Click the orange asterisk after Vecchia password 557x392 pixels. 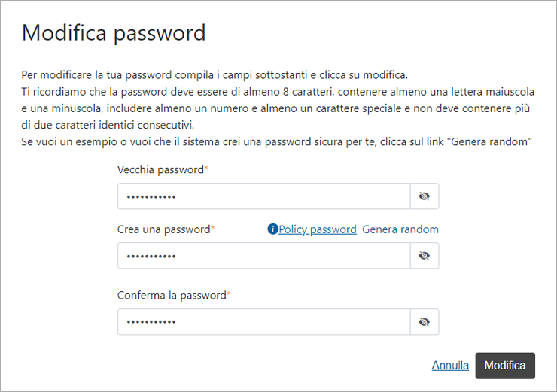pos(206,168)
